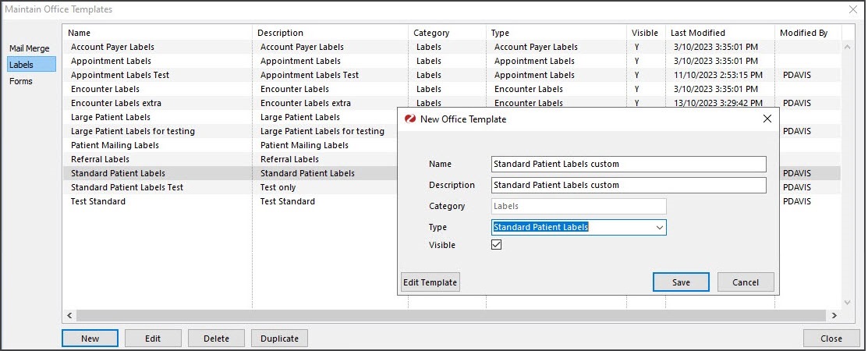Open the Type dropdown in the dialog
This screenshot has height=351, width=868.
659,228
